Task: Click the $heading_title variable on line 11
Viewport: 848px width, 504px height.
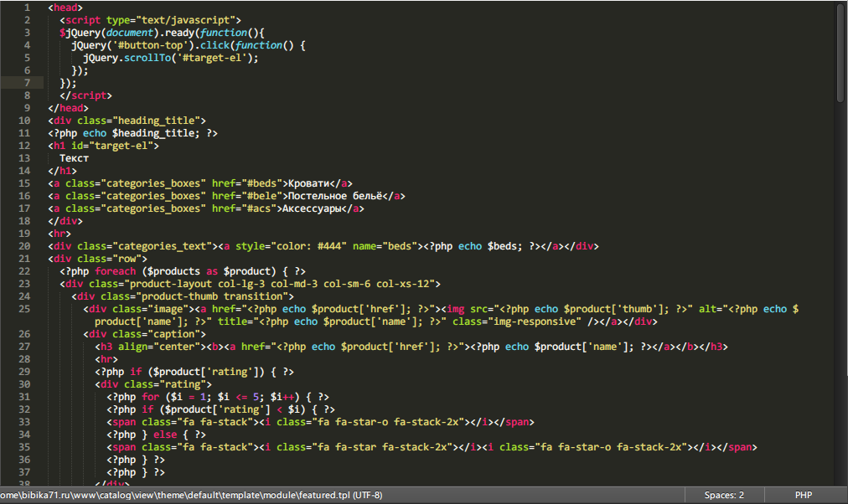Action: coord(156,133)
